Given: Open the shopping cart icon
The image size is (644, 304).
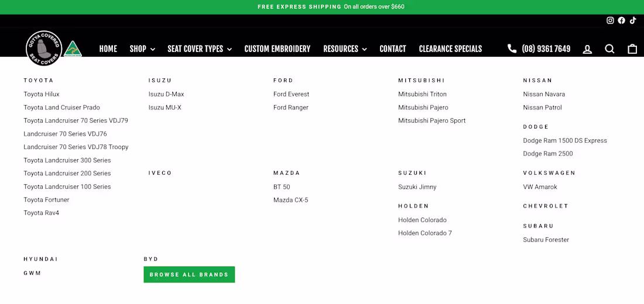Looking at the screenshot, I should (632, 49).
